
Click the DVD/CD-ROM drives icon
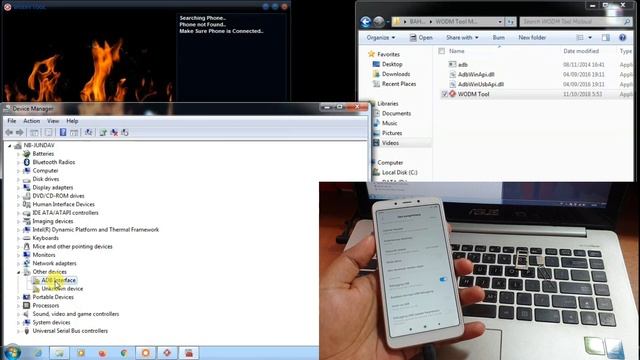coord(27,196)
